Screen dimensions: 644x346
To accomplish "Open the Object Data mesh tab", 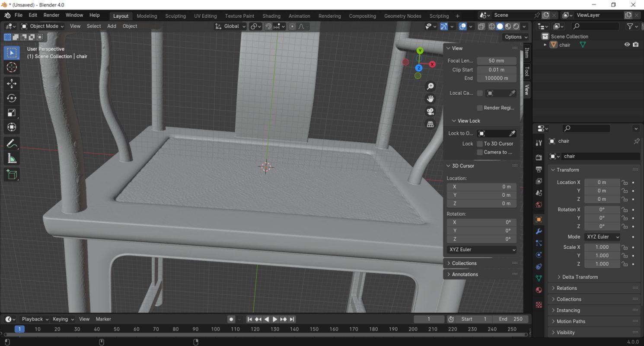I will pos(539,278).
